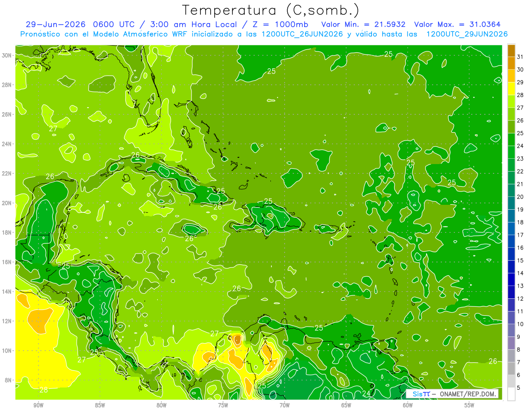Click the white swatch below 5 in colorbar
The height and width of the screenshot is (411, 532).
(511, 394)
